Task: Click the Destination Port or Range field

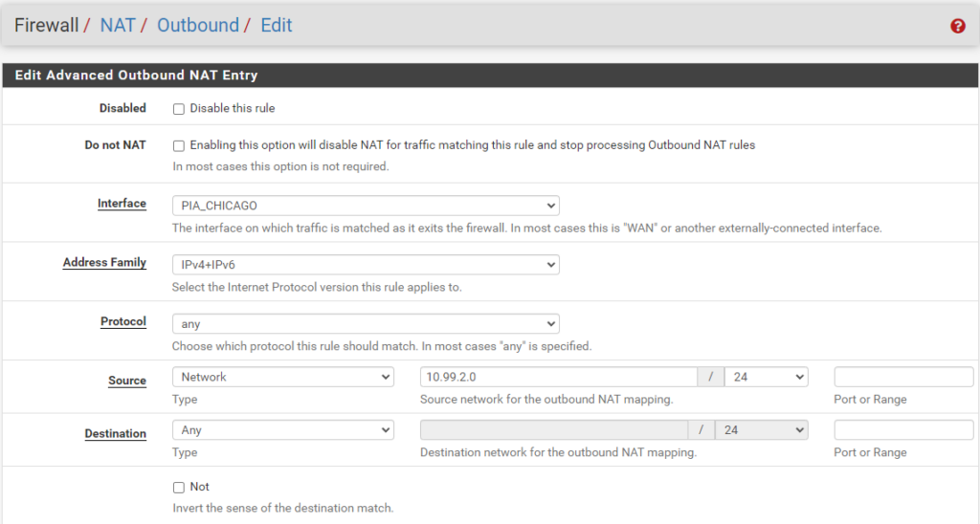Action: coord(903,429)
